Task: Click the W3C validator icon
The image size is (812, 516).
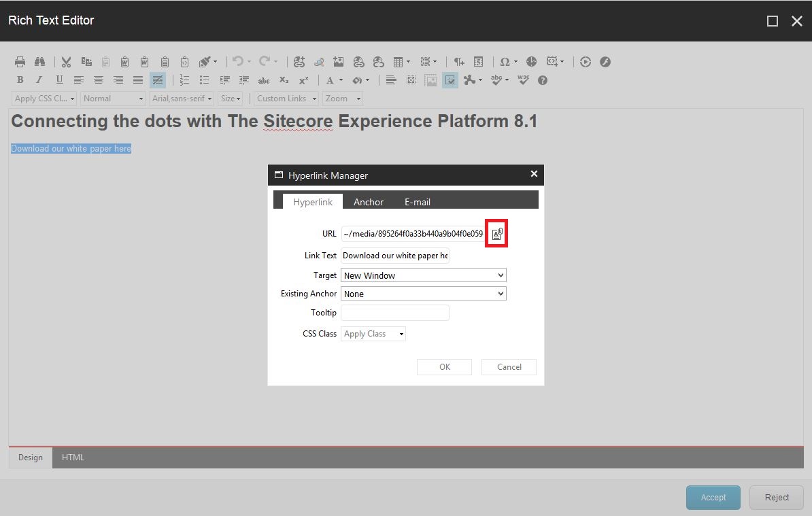Action: point(523,80)
